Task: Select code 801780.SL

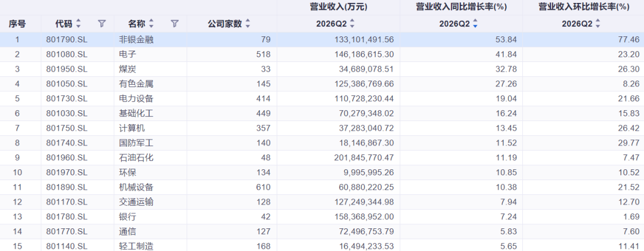Action: [67, 217]
